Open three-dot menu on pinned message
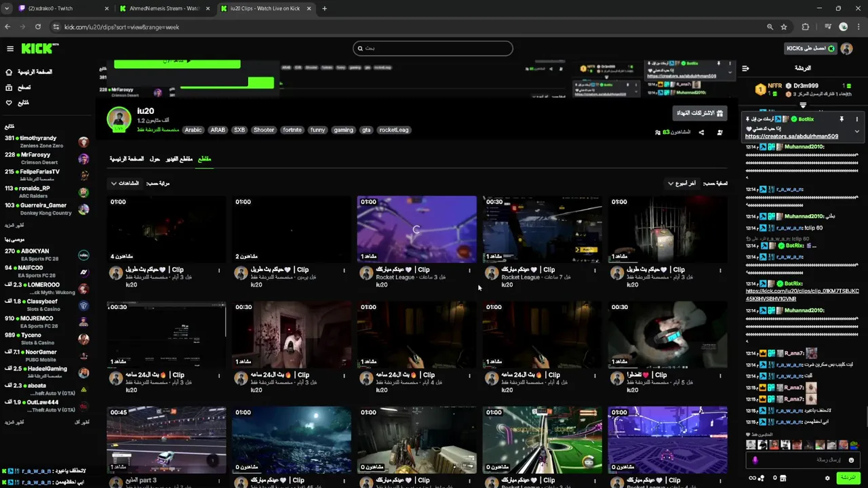Viewport: 868px width, 488px height. coord(856,119)
